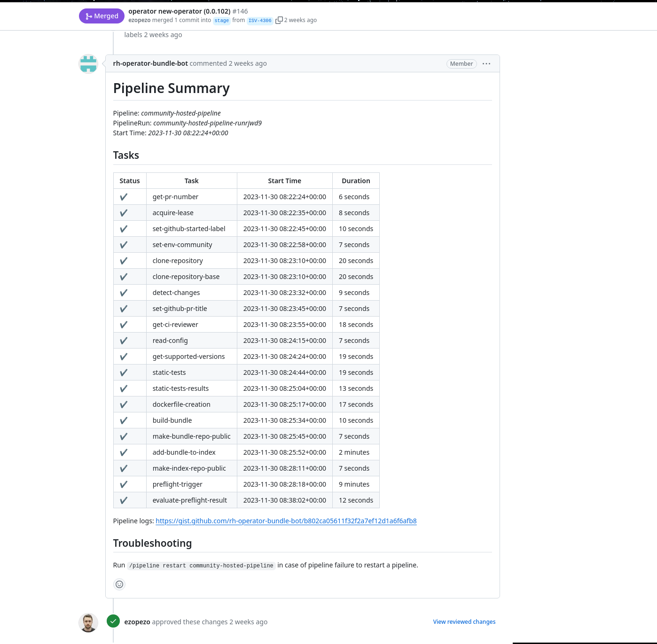Screen dimensions: 657x644
Task: Click checkmark status for detect-changes
Action: click(x=124, y=293)
